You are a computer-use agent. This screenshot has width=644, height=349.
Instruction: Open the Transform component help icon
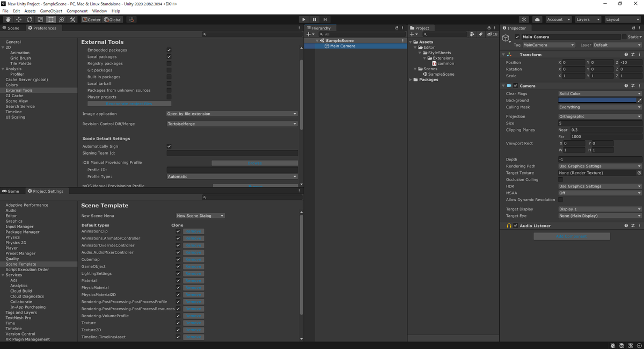626,54
